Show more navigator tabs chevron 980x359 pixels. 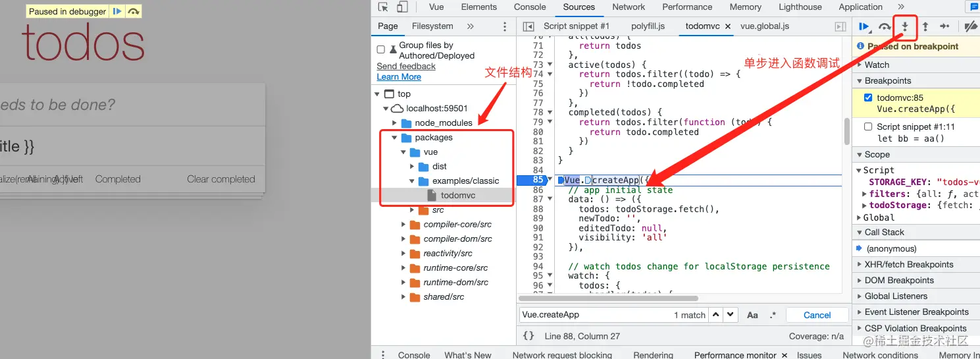tap(470, 26)
